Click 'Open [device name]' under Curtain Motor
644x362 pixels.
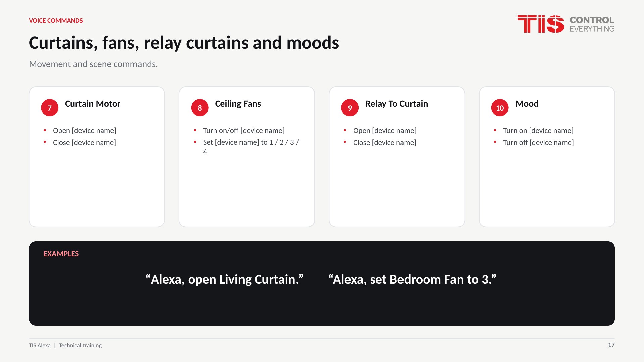point(85,131)
